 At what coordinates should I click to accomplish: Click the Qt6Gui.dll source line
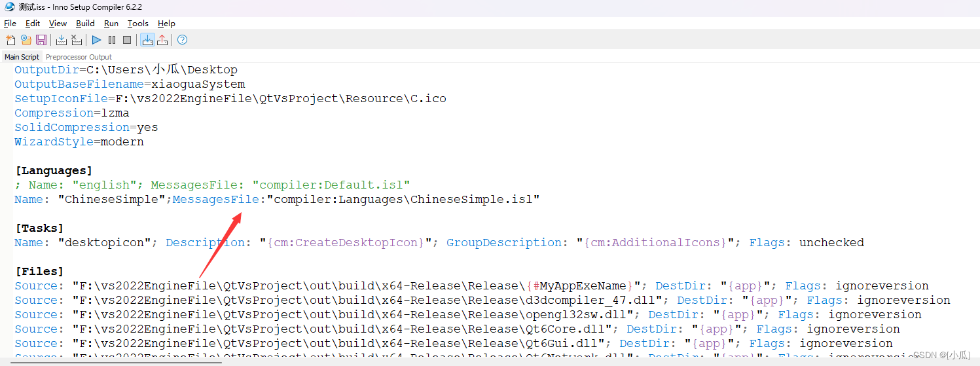[454, 343]
